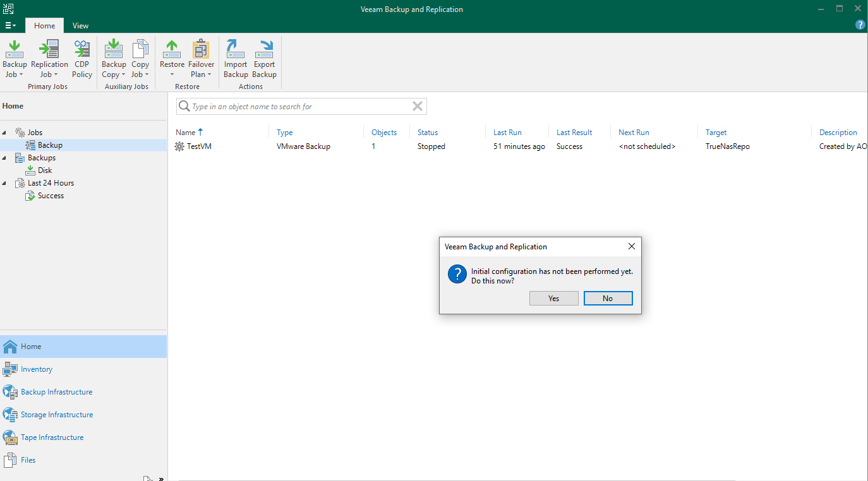This screenshot has width=868, height=481.
Task: Select the Backups tree item
Action: (42, 158)
